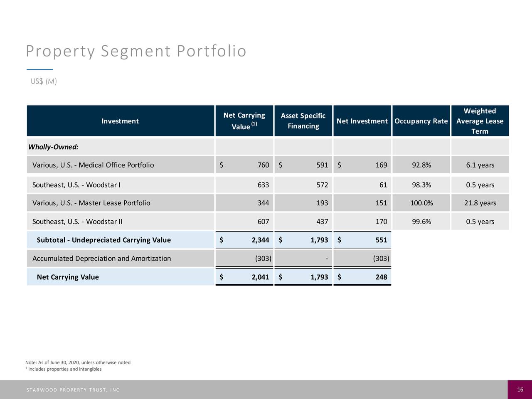Click the 'STARWOOD PROPERTY TRUST, INC' footer

click(x=73, y=390)
